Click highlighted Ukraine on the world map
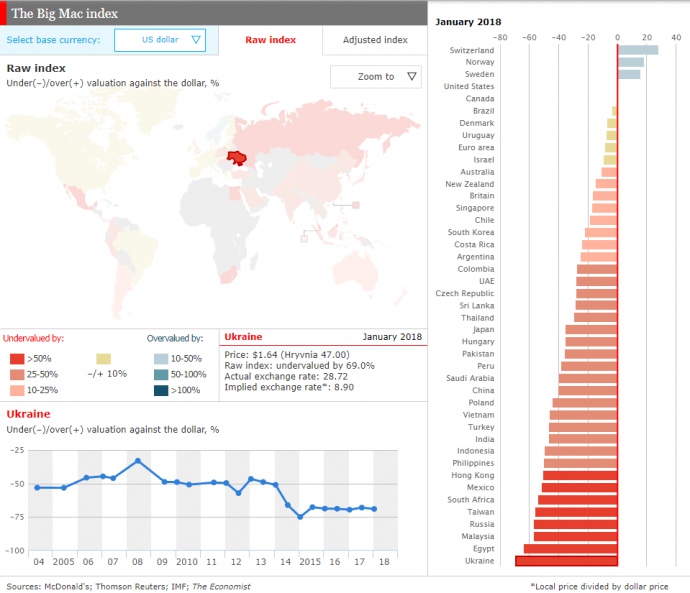The height and width of the screenshot is (593, 690). [238, 157]
